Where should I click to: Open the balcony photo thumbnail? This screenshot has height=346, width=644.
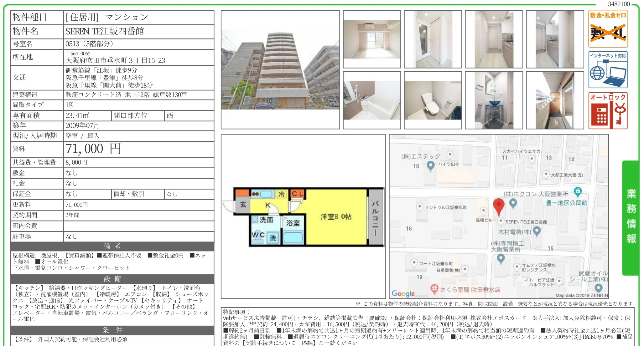(x=555, y=100)
